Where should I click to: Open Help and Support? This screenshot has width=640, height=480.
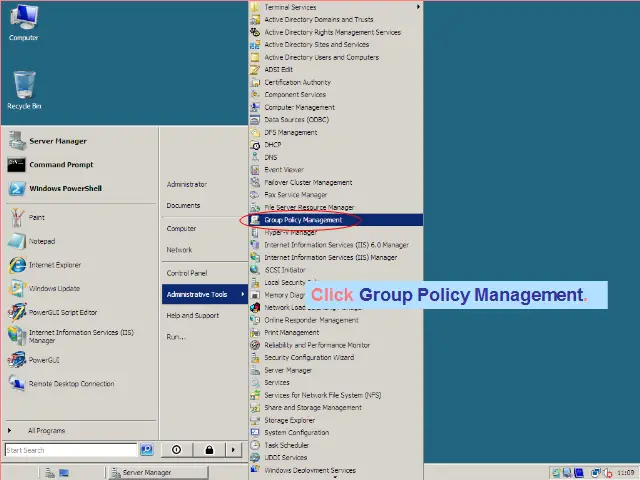coord(205,316)
